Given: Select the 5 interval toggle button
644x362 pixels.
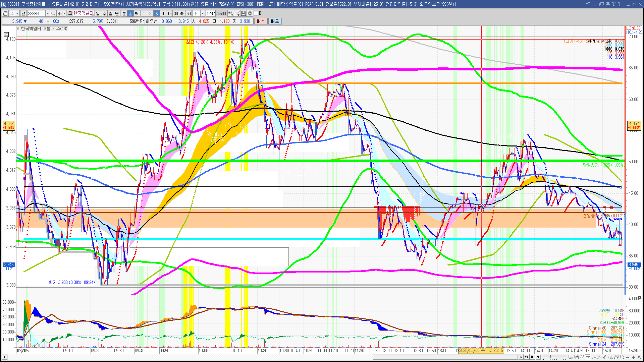Looking at the screenshot, I should coord(156,13).
